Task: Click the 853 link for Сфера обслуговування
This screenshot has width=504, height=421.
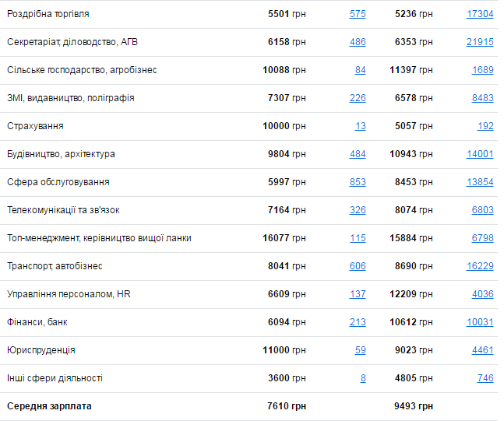Action: click(x=358, y=182)
